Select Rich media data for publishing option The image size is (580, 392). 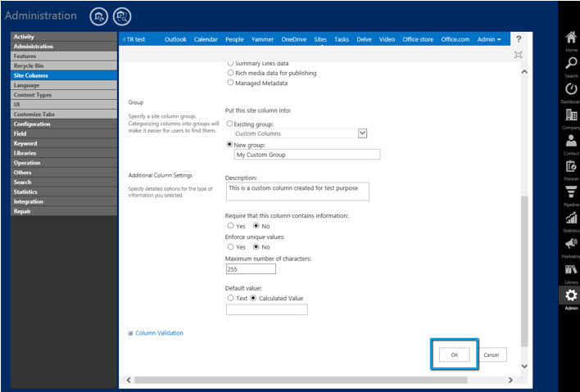(x=230, y=73)
